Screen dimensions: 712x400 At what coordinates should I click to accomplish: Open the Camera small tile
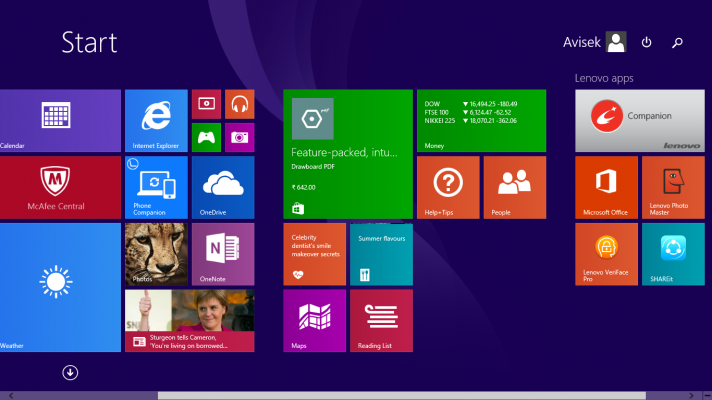point(240,137)
